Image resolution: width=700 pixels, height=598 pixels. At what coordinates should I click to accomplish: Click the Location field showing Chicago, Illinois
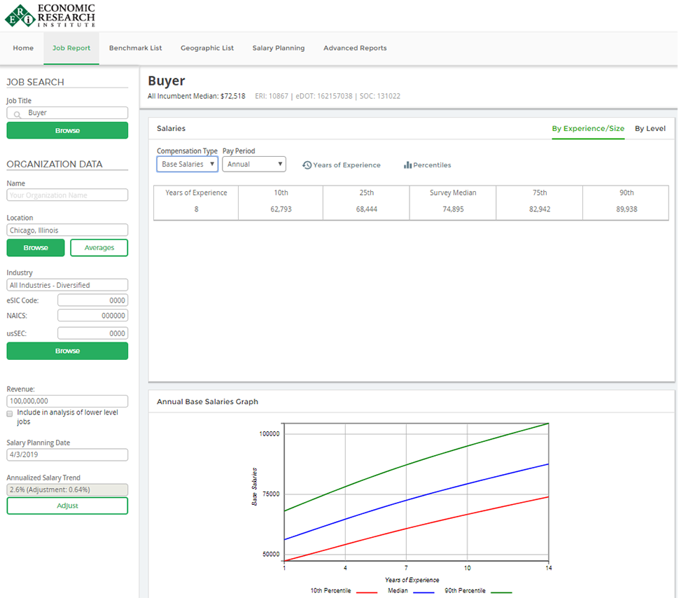[67, 230]
